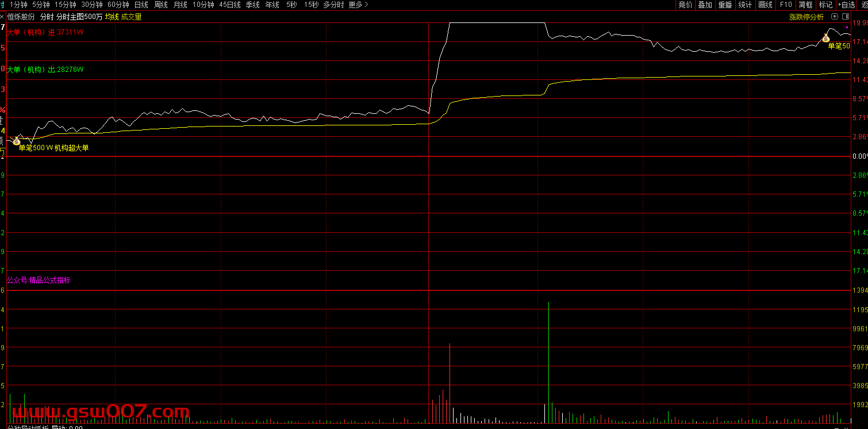868x429 pixels.
Task: Toggle the 叠加 overlay option
Action: click(x=705, y=5)
